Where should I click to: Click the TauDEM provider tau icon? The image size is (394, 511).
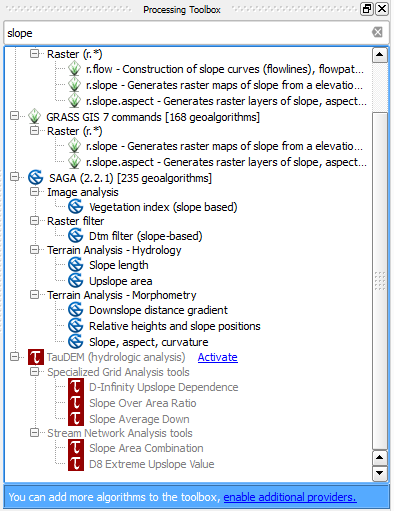tap(36, 357)
